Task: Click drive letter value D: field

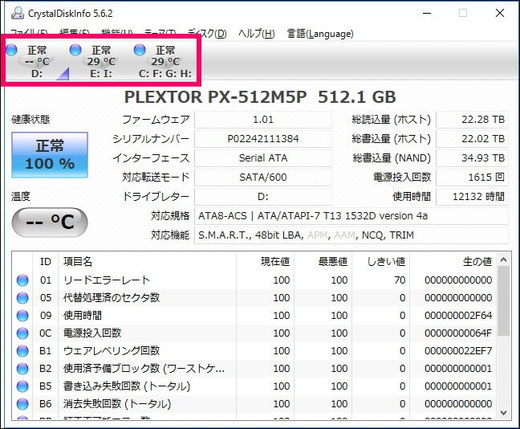Action: (263, 197)
